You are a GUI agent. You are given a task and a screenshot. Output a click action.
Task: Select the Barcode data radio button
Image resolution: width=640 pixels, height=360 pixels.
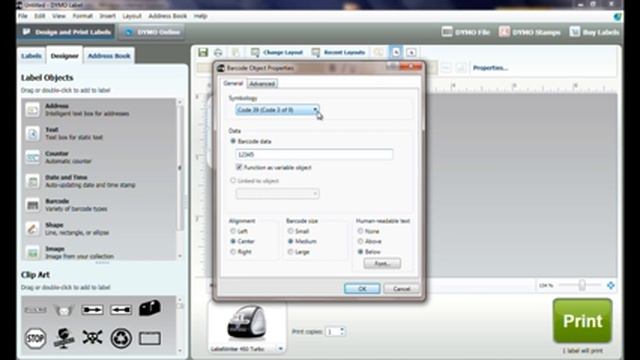click(x=233, y=141)
